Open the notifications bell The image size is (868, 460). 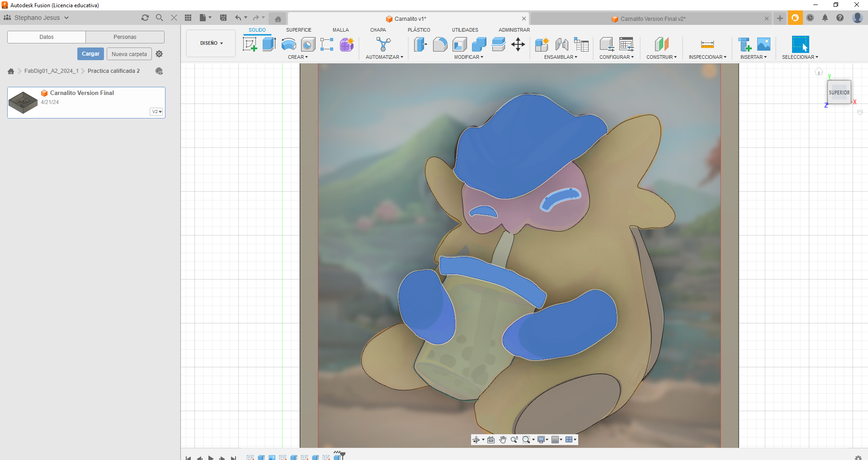tap(825, 18)
